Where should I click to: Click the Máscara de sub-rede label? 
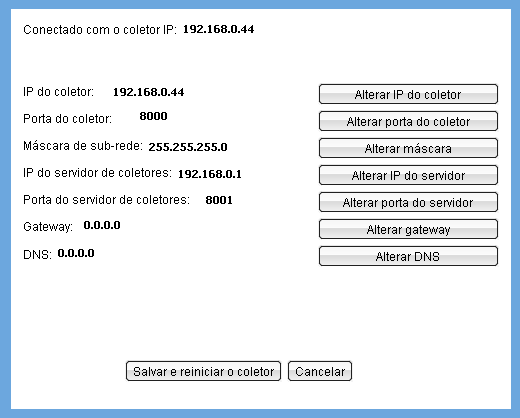tap(83, 146)
